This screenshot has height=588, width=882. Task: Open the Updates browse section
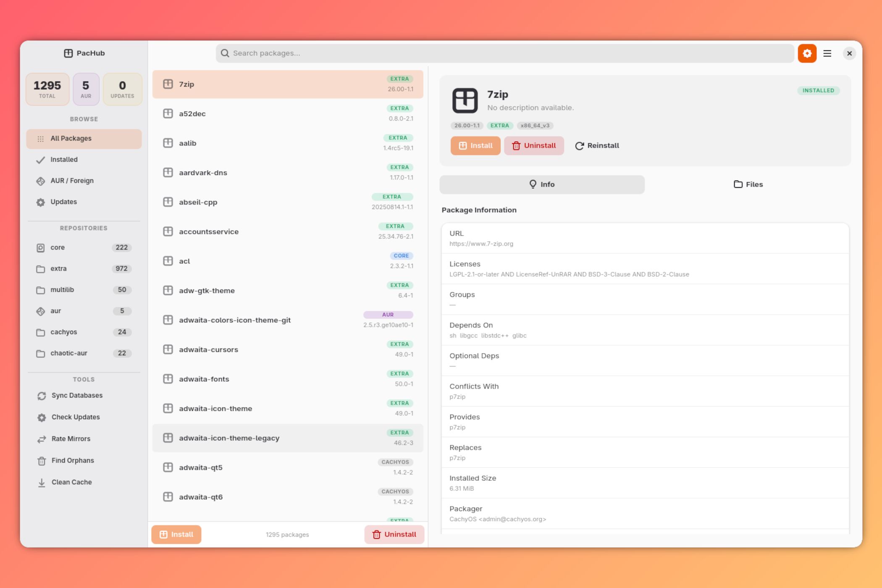coord(63,202)
